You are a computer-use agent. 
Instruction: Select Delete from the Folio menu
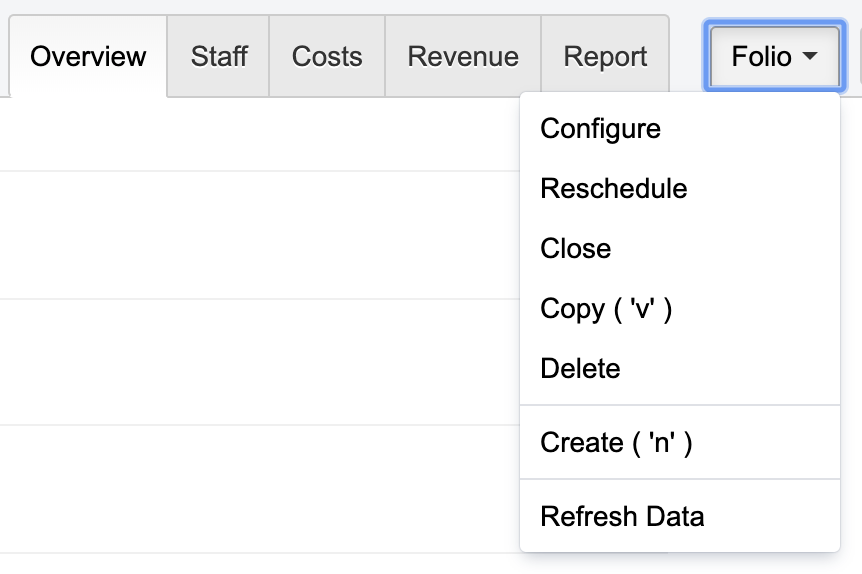tap(580, 369)
